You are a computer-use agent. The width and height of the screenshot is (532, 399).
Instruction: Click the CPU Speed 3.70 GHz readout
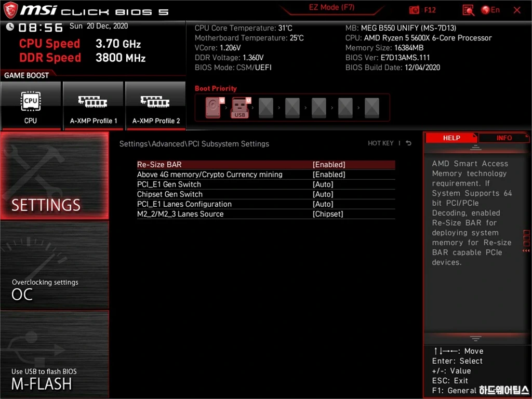tap(80, 44)
